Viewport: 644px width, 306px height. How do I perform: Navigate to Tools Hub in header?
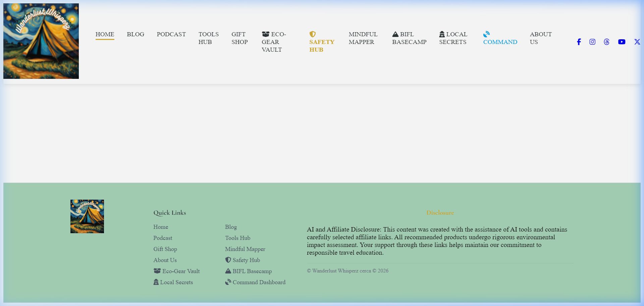208,38
